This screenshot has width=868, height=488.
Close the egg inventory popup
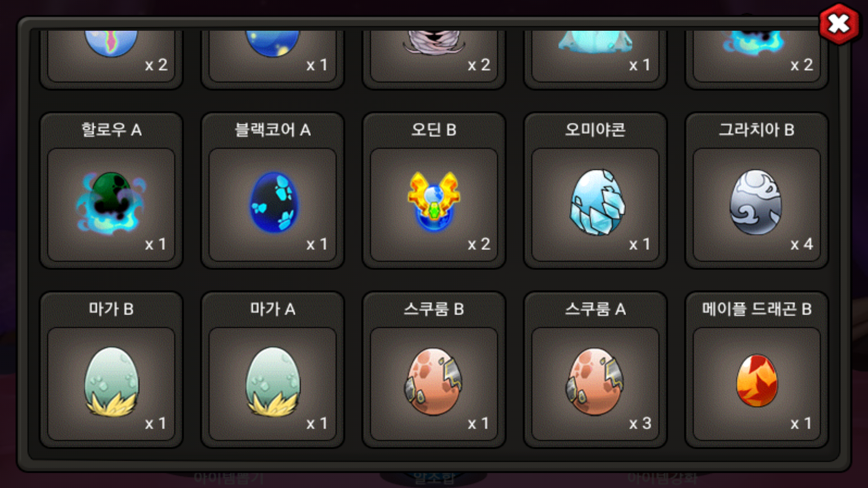tap(839, 24)
